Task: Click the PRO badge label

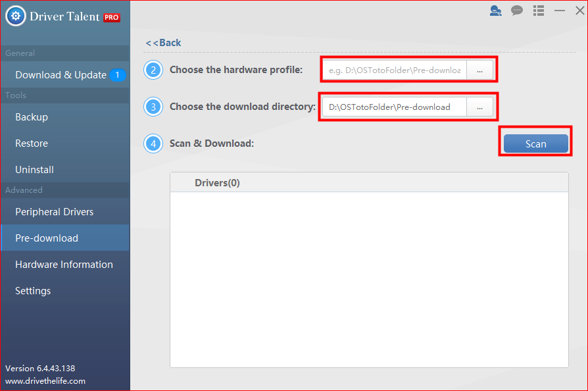Action: coord(111,17)
